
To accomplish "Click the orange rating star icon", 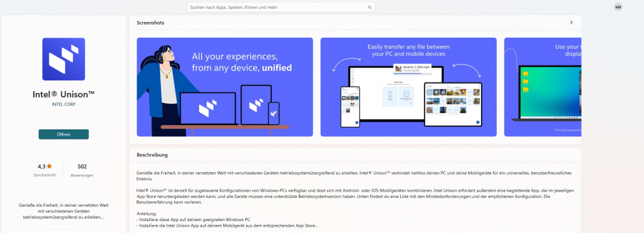I will coord(49,166).
